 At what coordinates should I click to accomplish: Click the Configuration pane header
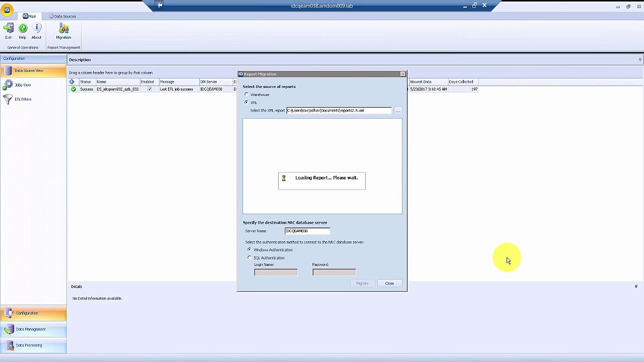coord(33,58)
